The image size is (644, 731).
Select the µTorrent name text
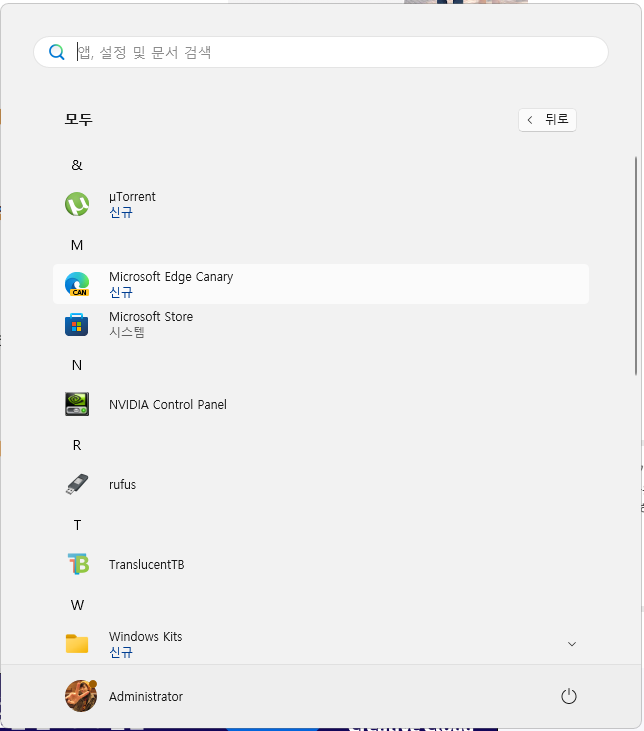coord(132,197)
